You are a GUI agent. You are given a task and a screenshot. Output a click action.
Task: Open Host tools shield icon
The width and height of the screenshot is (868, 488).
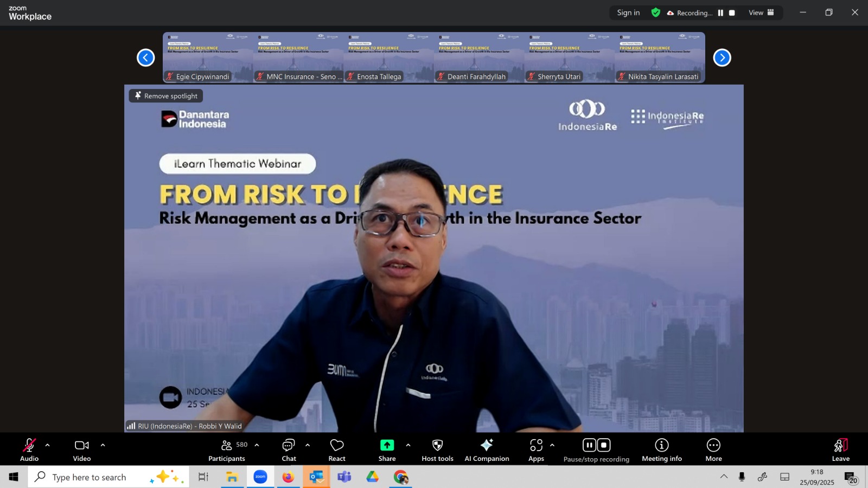(x=437, y=450)
